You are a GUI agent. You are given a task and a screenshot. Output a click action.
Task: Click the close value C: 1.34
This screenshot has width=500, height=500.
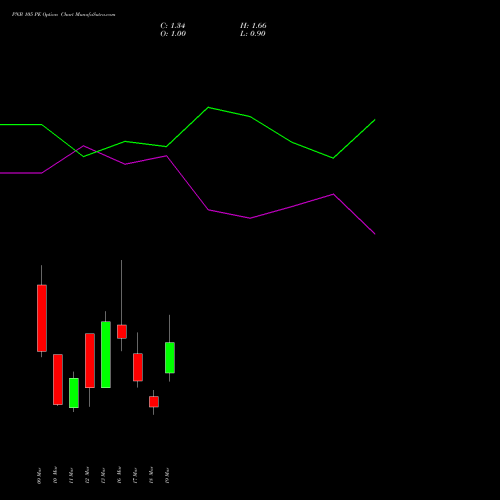[173, 26]
